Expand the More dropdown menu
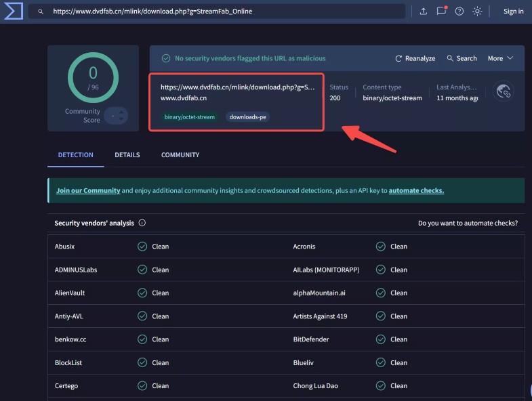 tap(500, 58)
